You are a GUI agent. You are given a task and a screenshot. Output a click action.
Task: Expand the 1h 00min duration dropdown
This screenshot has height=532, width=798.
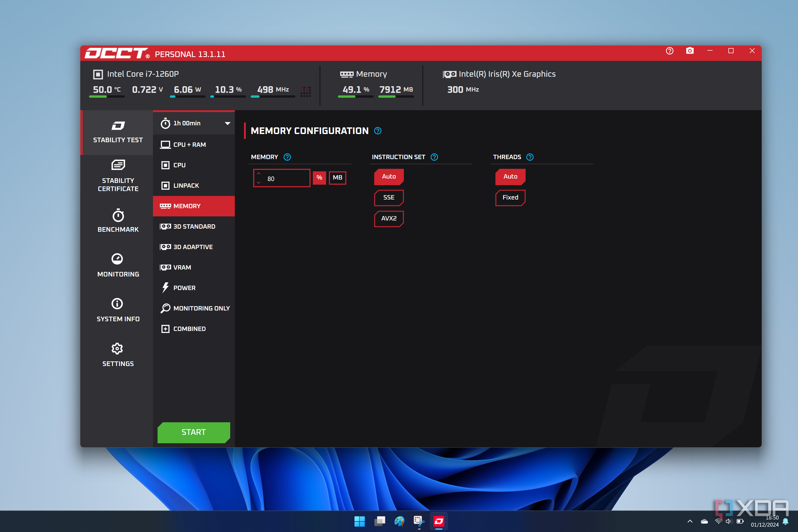[227, 123]
